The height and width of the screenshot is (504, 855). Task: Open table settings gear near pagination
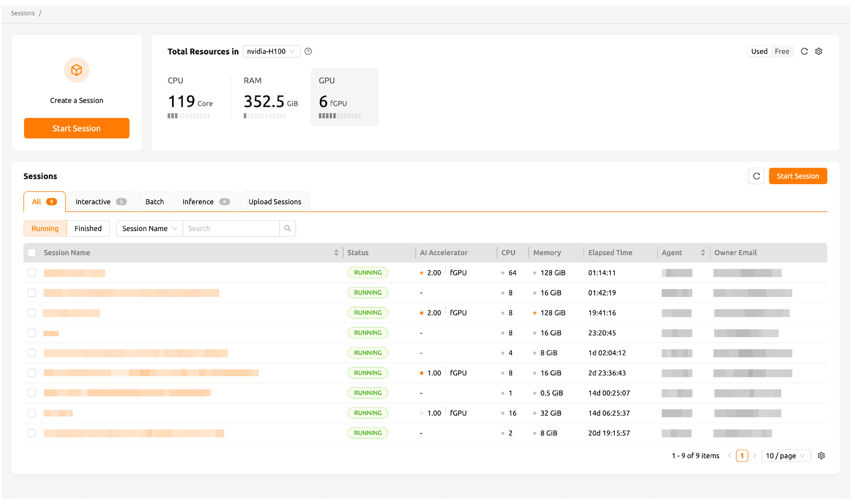coord(821,455)
